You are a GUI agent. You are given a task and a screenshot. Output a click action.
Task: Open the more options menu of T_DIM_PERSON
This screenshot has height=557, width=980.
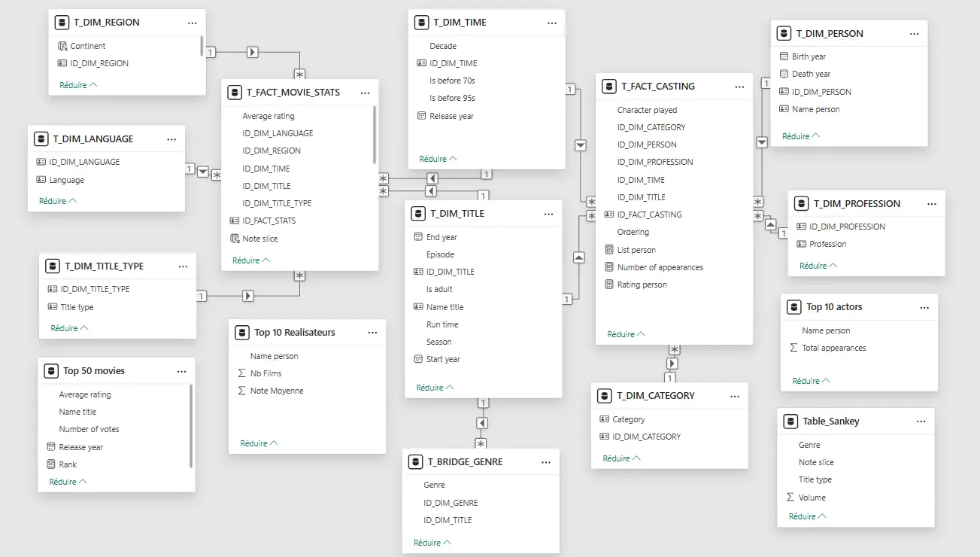coord(914,33)
